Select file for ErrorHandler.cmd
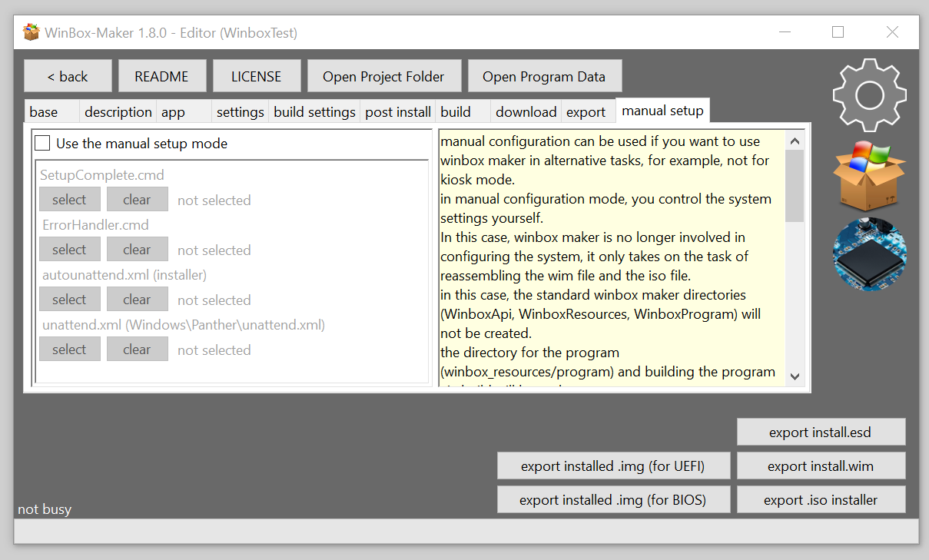This screenshot has height=560, width=929. pyautogui.click(x=69, y=250)
